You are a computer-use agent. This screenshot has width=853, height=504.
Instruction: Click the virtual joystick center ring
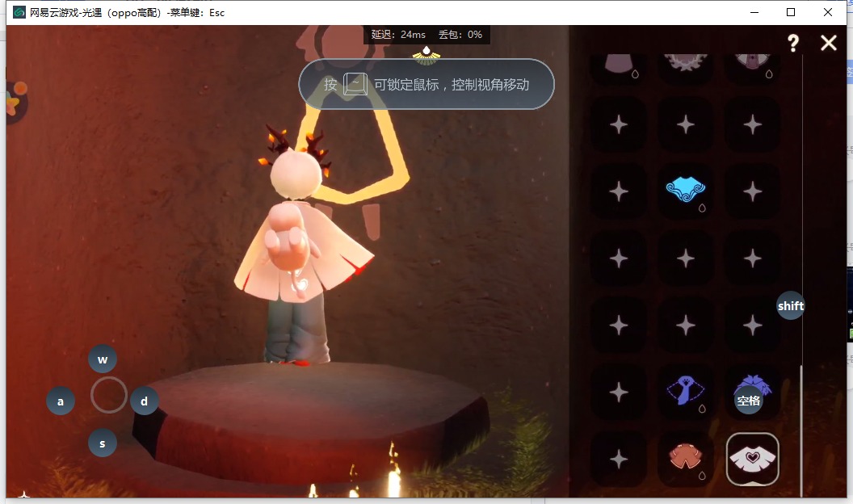109,395
